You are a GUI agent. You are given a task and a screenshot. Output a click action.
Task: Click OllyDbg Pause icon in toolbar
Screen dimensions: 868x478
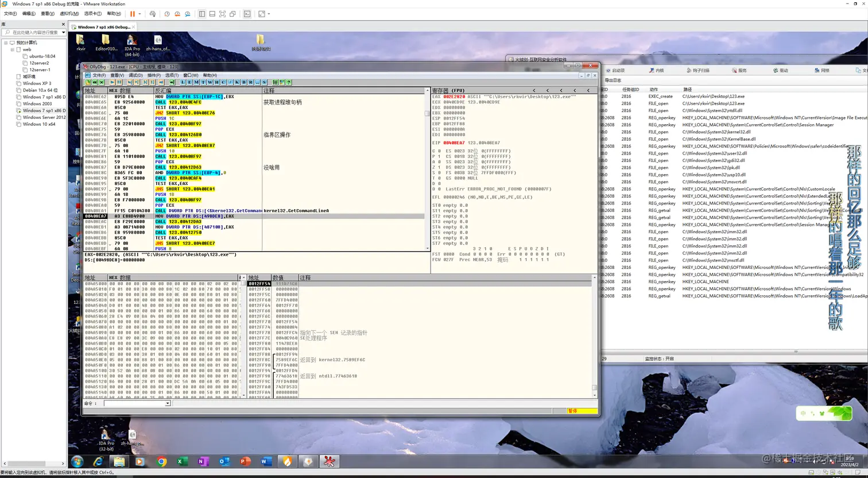pyautogui.click(x=119, y=82)
